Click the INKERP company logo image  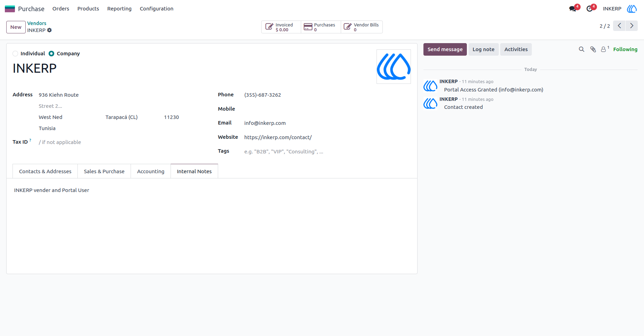click(x=394, y=66)
